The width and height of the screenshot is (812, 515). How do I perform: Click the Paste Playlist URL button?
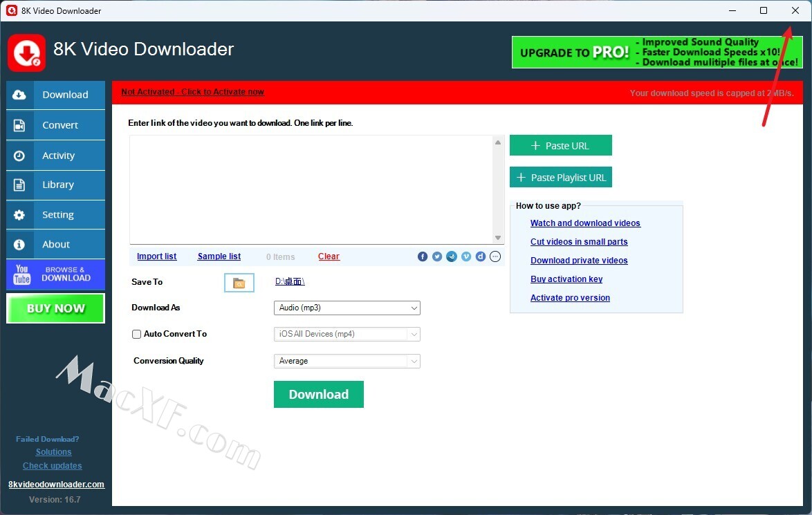tap(561, 177)
